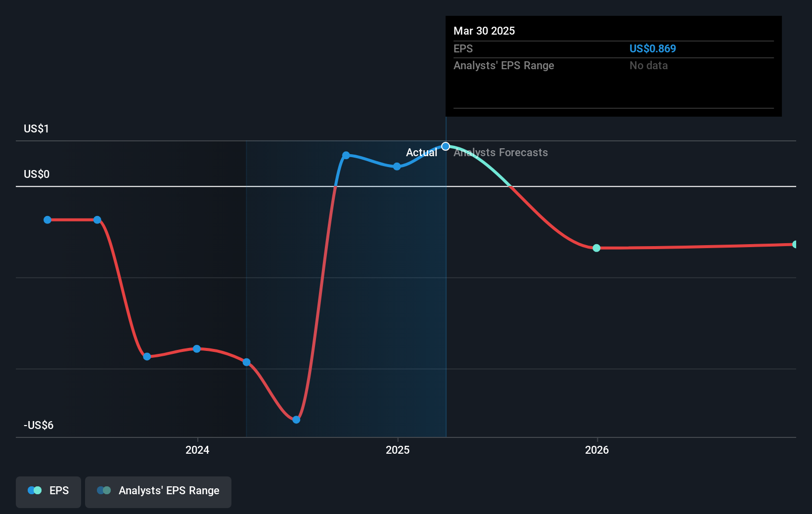Toggle the Analysts' EPS Range legend button
The image size is (812, 514).
(x=158, y=492)
